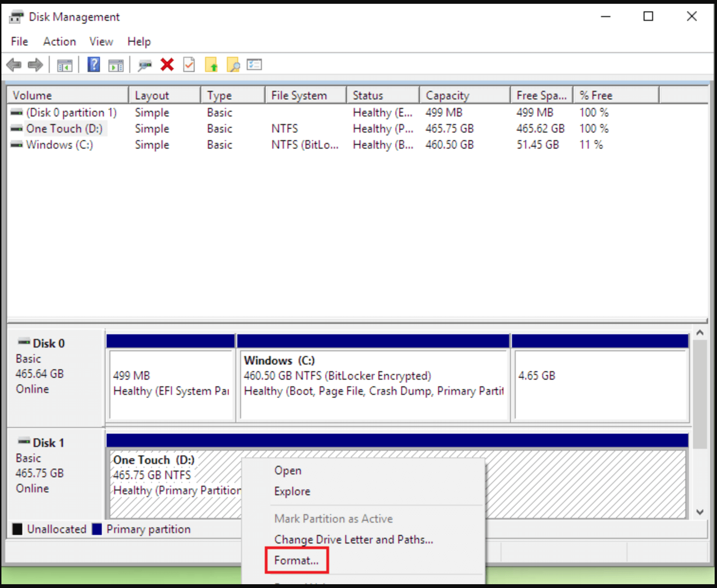Select the One Touch (D:) volume row
Viewport: 717px width, 588px height.
pos(65,128)
